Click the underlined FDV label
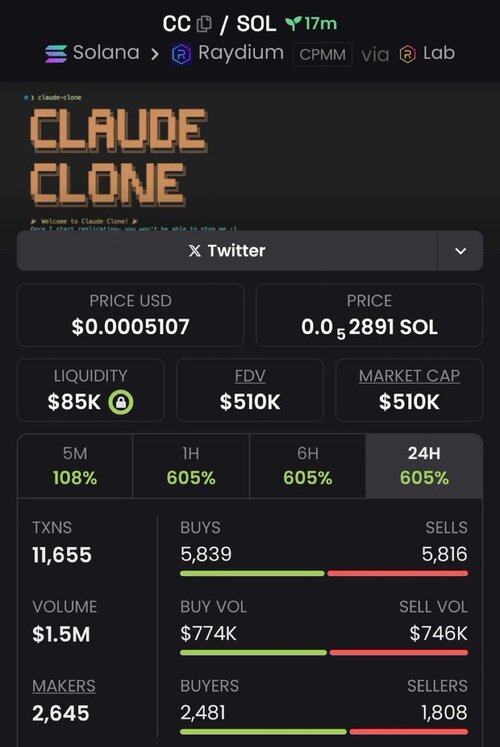This screenshot has height=747, width=500. tap(250, 376)
